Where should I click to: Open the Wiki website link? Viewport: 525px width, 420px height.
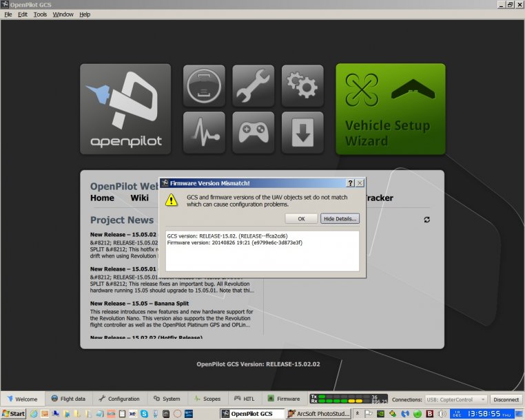[140, 198]
